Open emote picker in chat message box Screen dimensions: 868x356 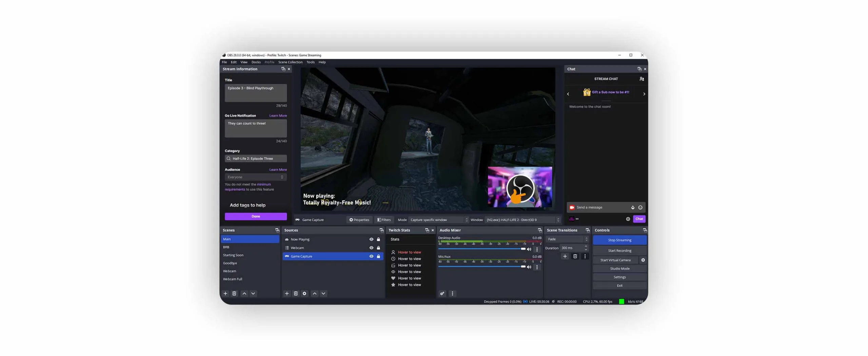pyautogui.click(x=640, y=207)
